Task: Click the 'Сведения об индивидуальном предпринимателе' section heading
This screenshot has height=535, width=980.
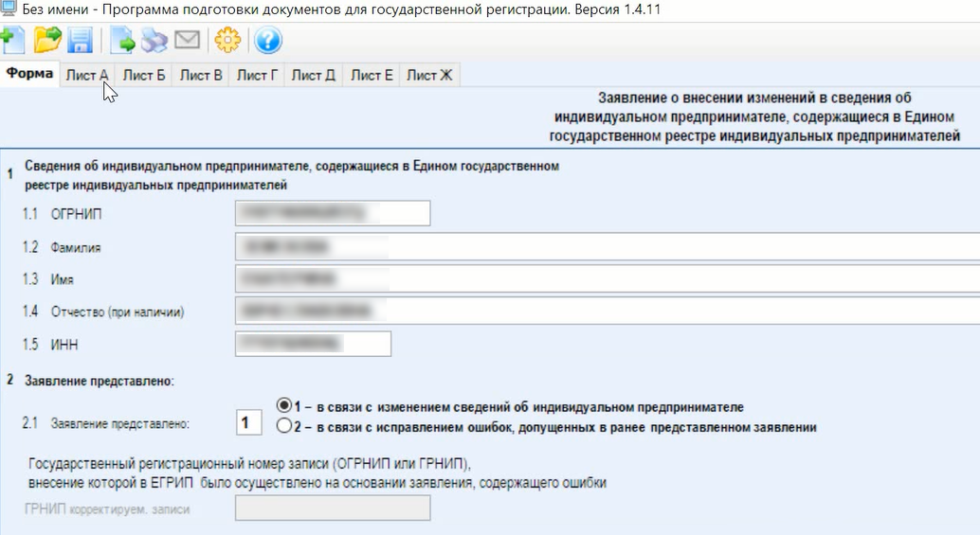Action: [x=292, y=175]
